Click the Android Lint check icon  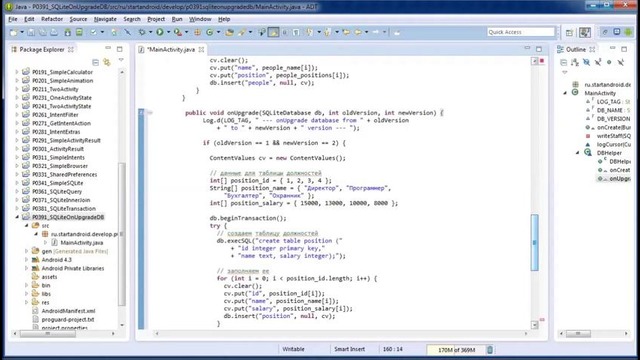(94, 32)
